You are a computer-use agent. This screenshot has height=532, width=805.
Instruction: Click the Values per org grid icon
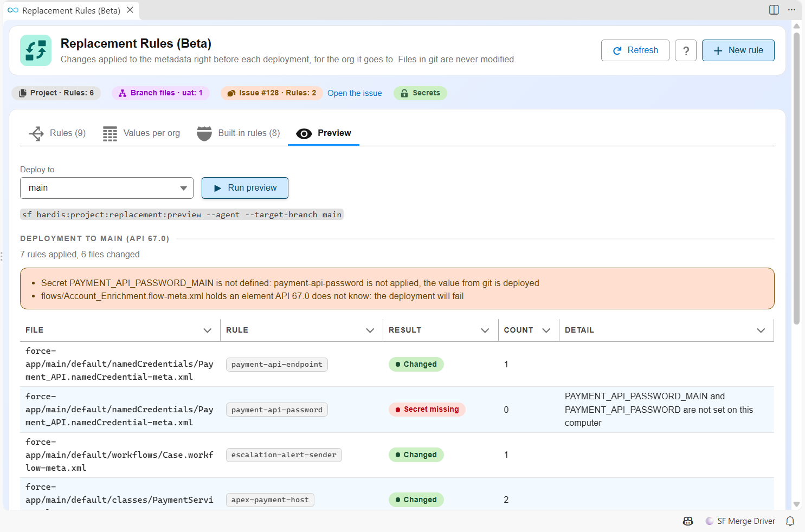pos(110,134)
